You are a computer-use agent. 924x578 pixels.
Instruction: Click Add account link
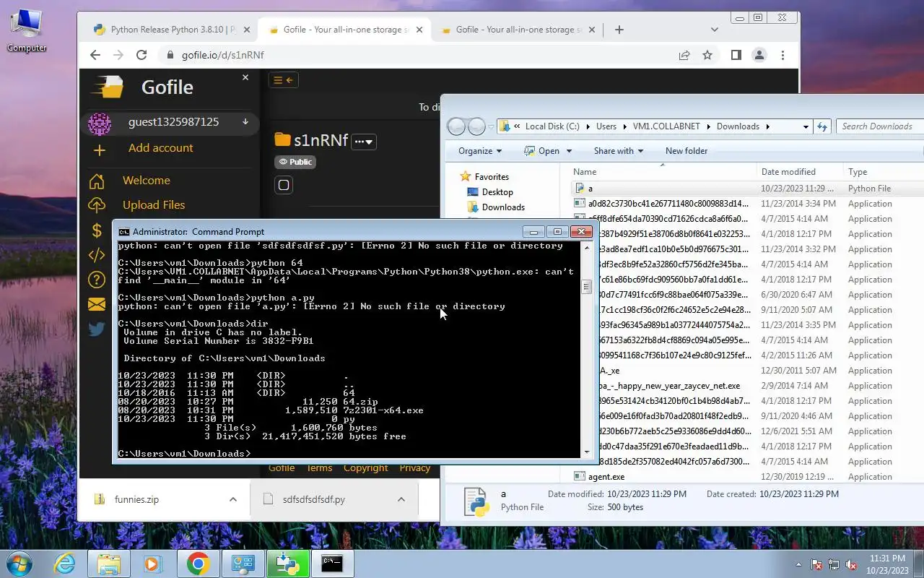(x=160, y=148)
